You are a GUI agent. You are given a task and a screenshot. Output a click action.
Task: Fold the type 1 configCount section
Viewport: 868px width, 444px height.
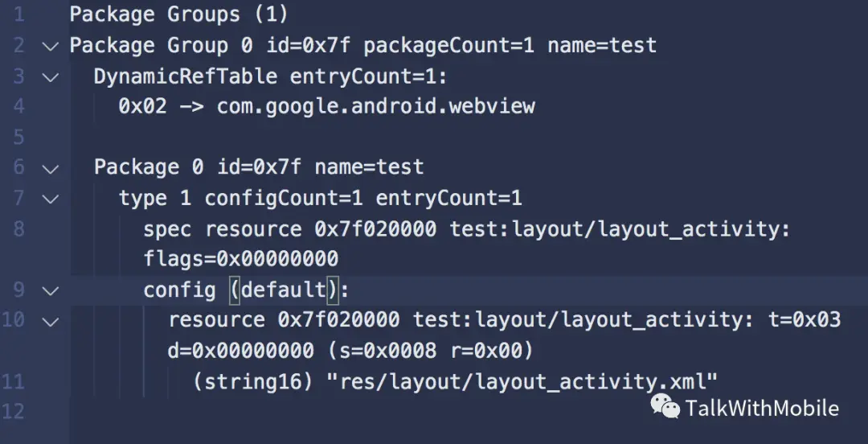click(51, 199)
